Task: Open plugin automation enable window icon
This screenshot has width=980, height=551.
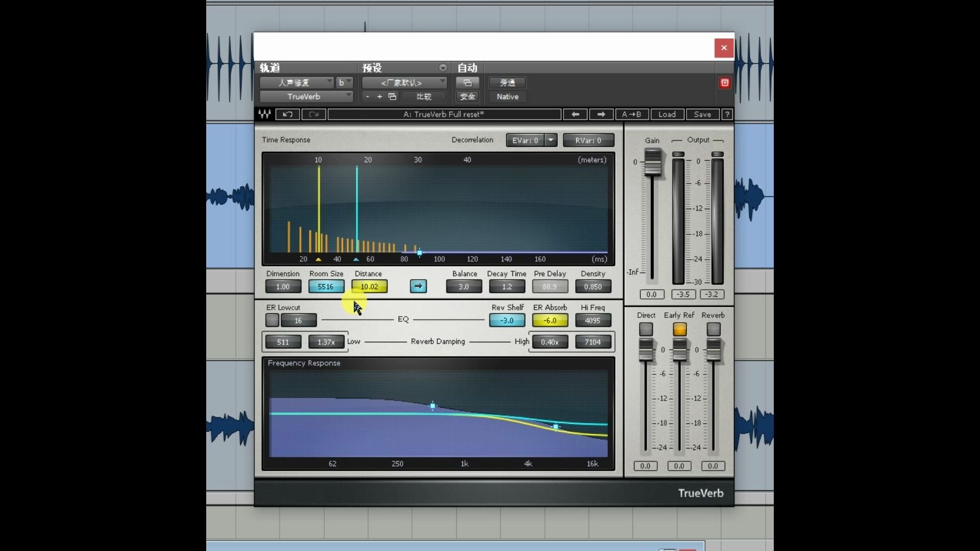Action: point(468,83)
